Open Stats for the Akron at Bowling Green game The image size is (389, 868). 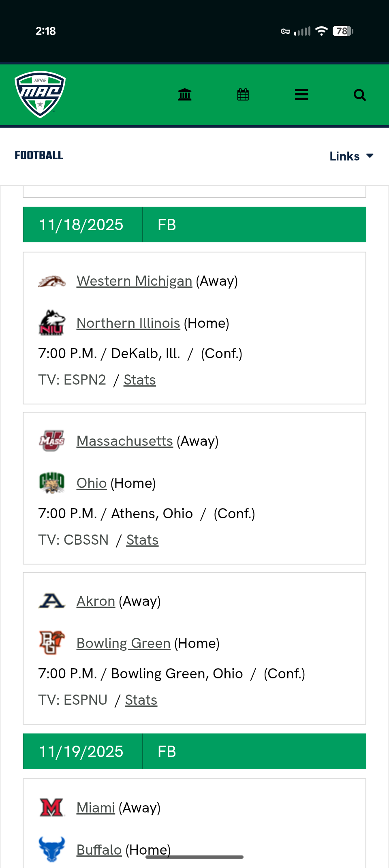141,700
